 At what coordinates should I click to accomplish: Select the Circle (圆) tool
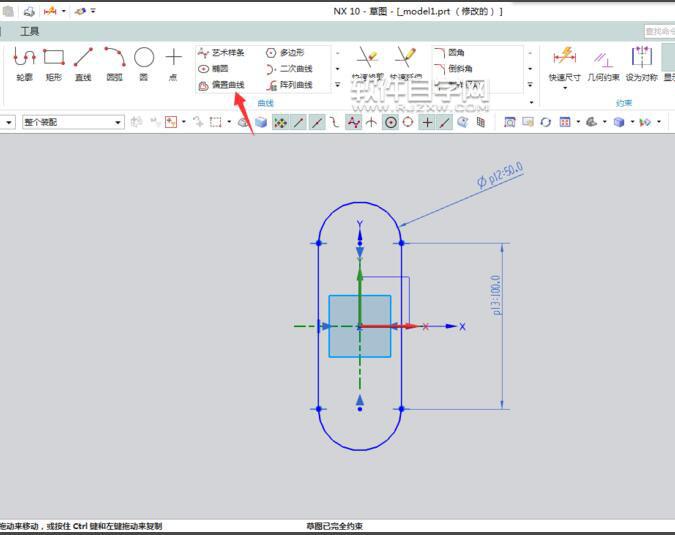(144, 64)
